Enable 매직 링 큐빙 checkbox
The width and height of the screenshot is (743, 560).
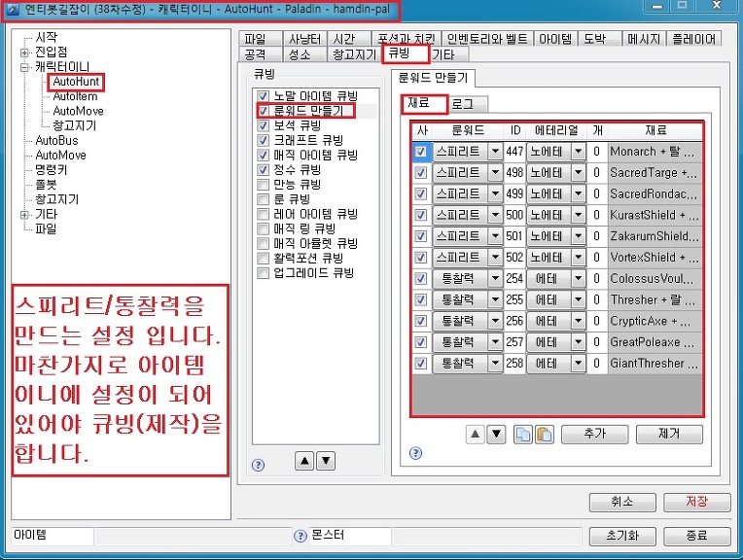(263, 228)
